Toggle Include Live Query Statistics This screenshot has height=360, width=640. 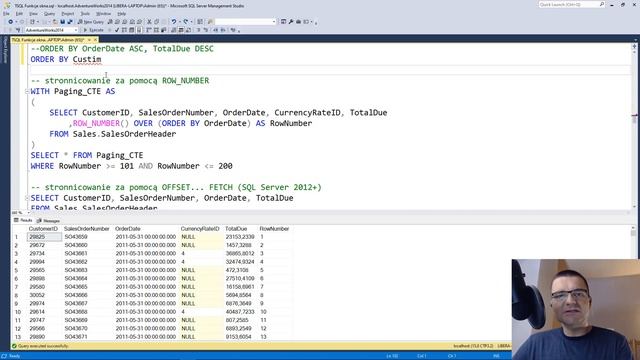click(156, 30)
